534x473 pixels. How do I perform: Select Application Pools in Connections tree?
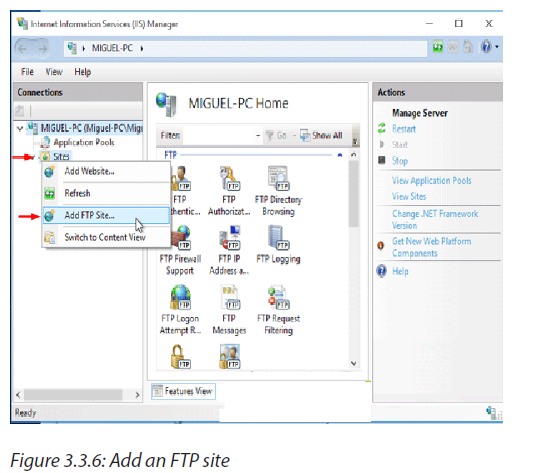[x=84, y=142]
